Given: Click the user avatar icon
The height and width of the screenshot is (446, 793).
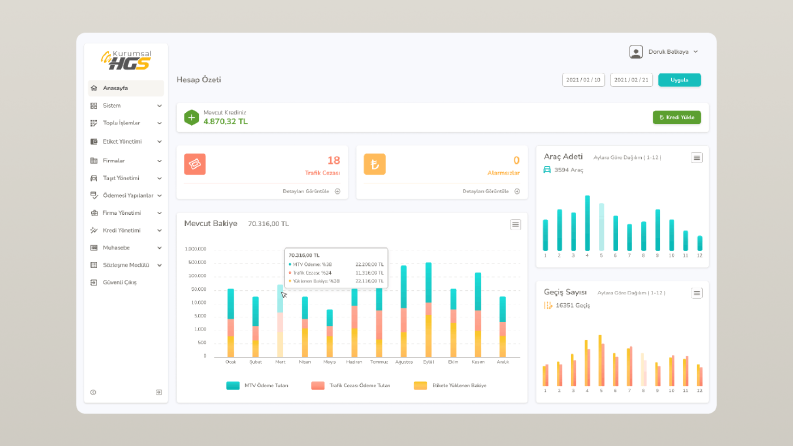Looking at the screenshot, I should (636, 52).
